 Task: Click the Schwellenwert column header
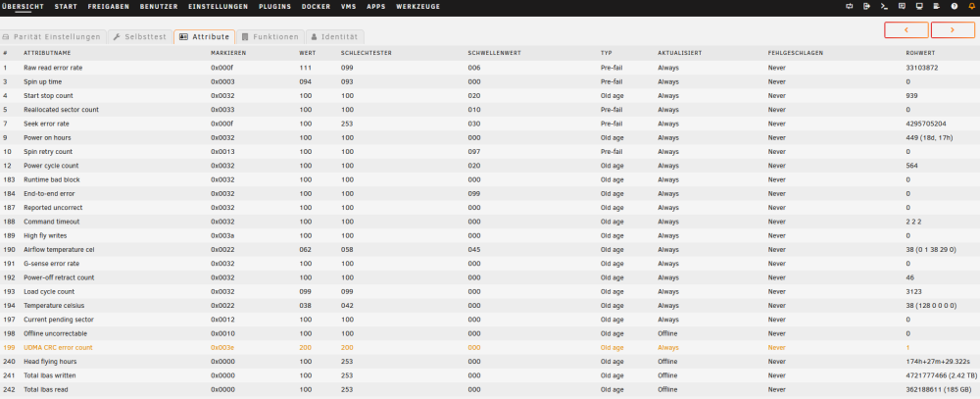(x=494, y=53)
